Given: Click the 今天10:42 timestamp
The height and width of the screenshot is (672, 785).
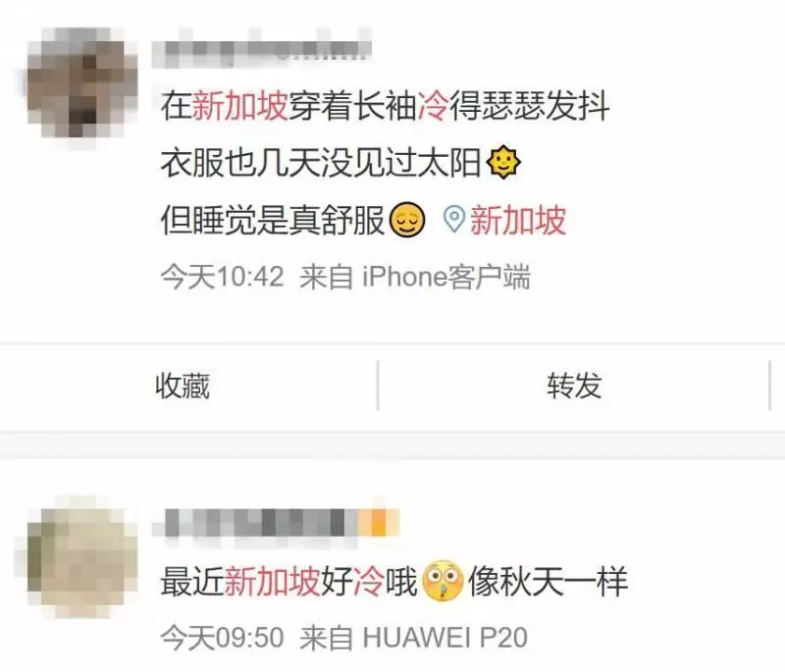Looking at the screenshot, I should [x=223, y=277].
